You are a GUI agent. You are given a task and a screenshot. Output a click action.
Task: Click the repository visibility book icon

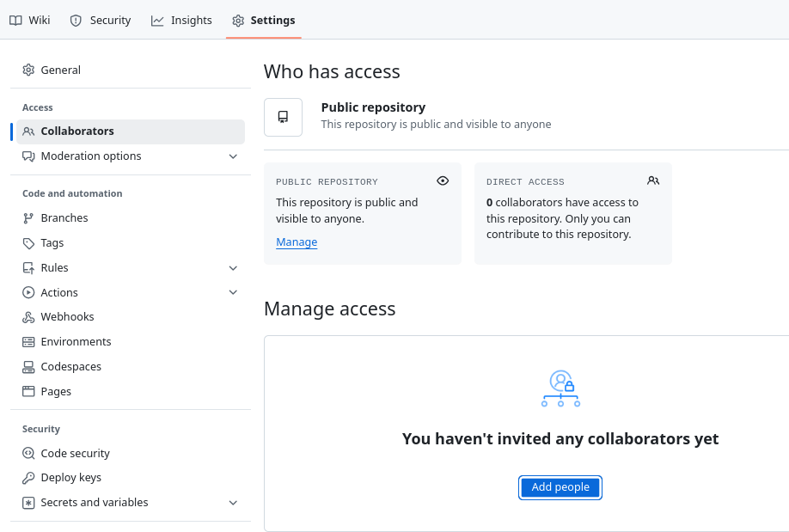coord(283,117)
